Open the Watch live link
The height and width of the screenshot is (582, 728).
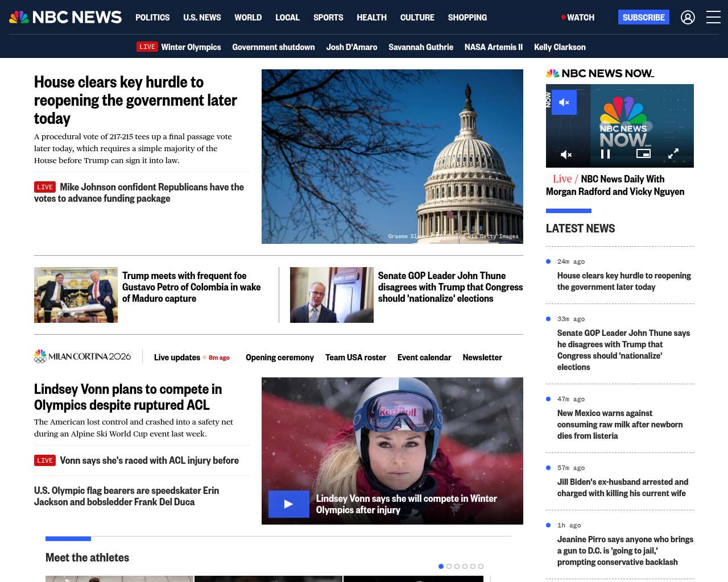[x=578, y=18]
